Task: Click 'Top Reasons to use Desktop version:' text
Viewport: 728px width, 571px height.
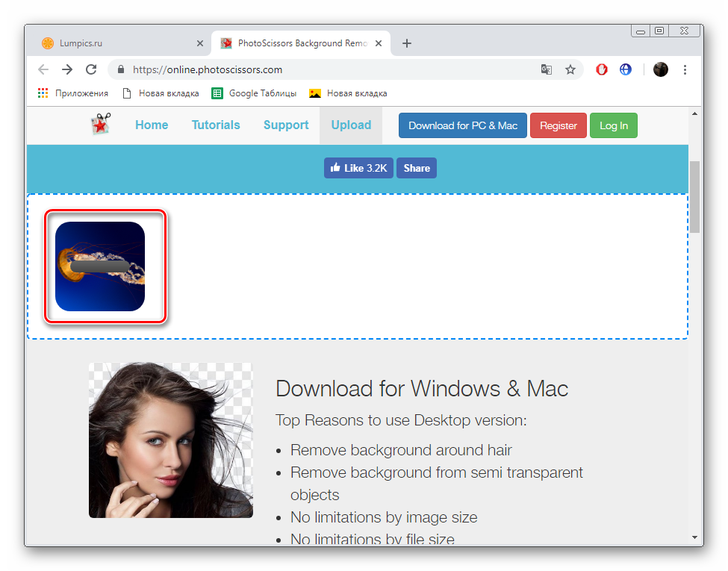Action: (401, 420)
